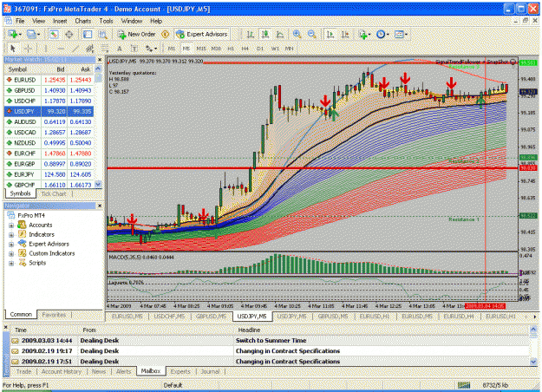Image resolution: width=542 pixels, height=392 pixels.
Task: Select the horizontal line drawing tool
Action: point(61,49)
